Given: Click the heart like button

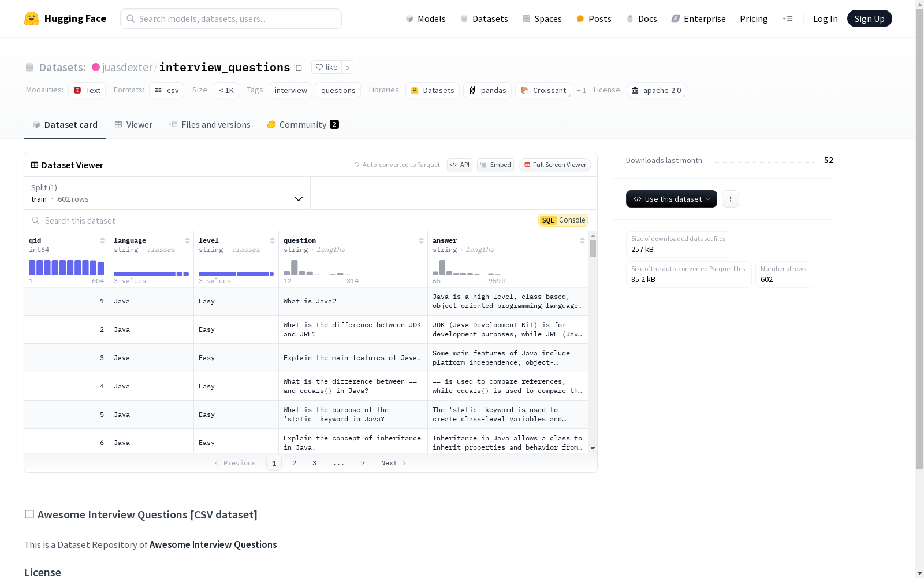Looking at the screenshot, I should pyautogui.click(x=326, y=67).
